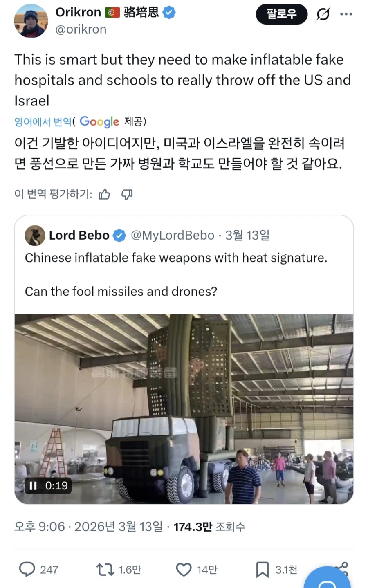Open @orikron's profile handle link
This screenshot has width=368, height=588.
point(81,29)
